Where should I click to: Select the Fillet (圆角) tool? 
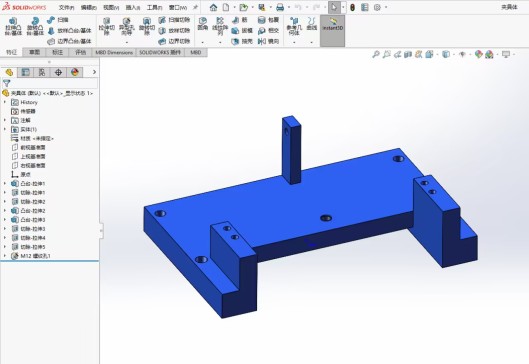(202, 24)
